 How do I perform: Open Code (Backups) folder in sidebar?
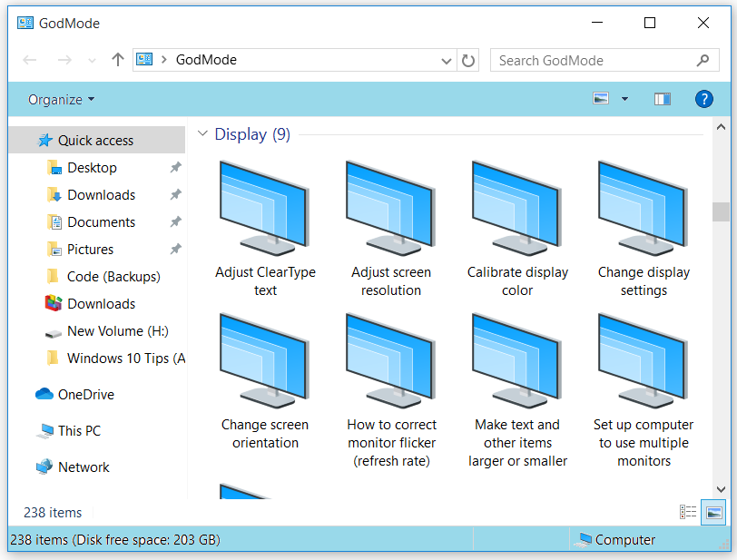click(x=113, y=277)
